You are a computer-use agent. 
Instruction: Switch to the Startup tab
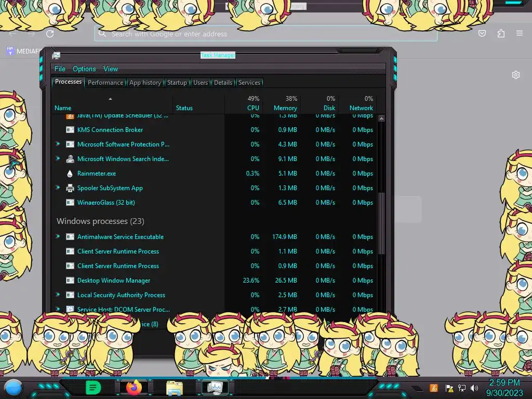177,83
